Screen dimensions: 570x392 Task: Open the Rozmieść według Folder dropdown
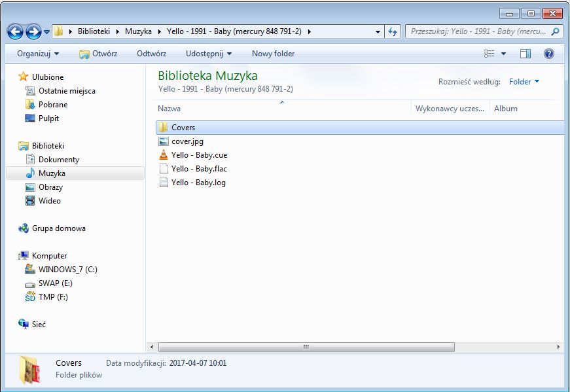(524, 81)
